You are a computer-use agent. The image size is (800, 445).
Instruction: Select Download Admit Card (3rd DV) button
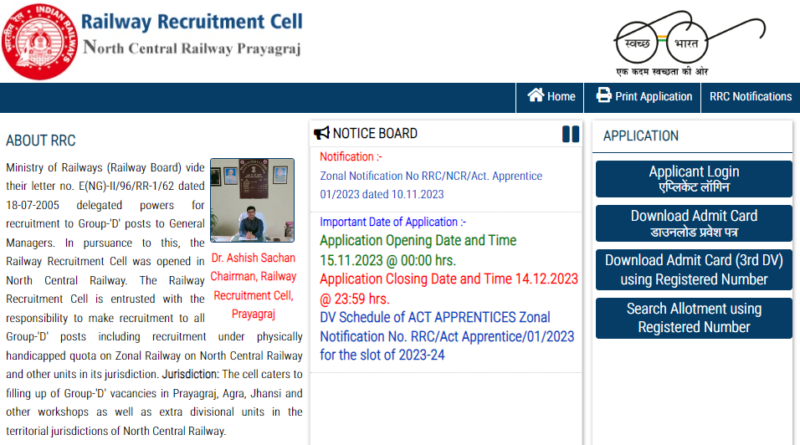(x=694, y=268)
